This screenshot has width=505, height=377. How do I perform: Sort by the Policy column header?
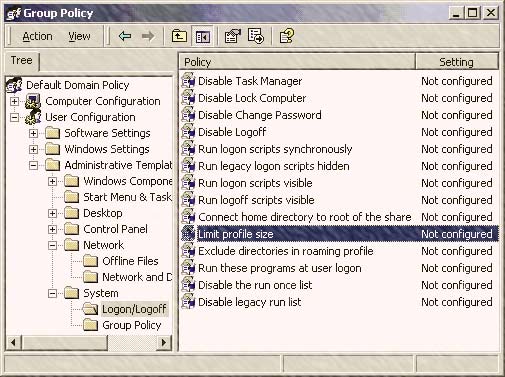(297, 62)
